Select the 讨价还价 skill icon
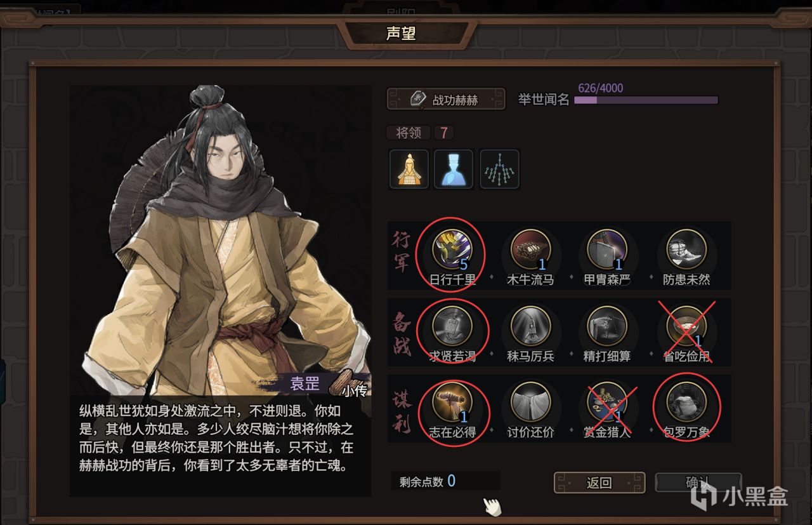 [530, 402]
